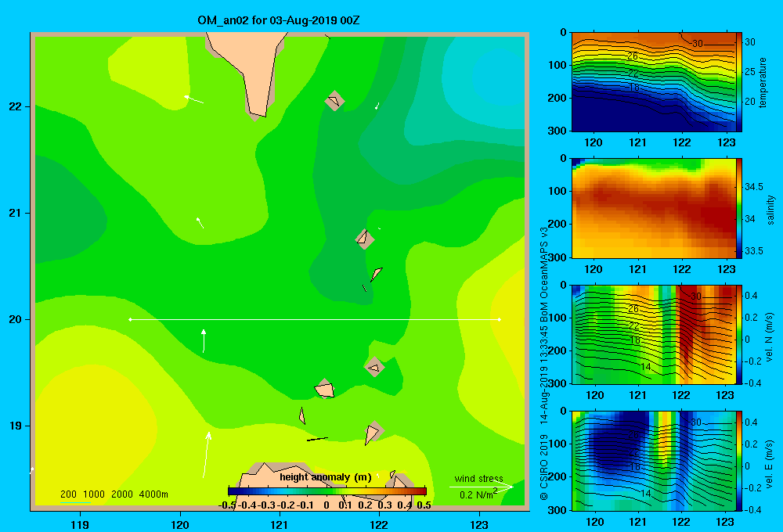Click the "34.5" tick on salinity color bar

754,187
